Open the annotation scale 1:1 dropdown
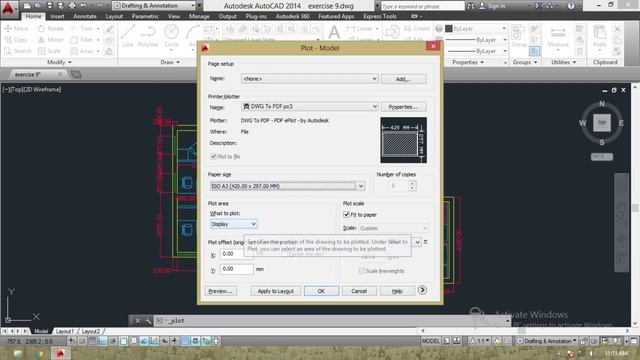640x360 pixels. [481, 341]
